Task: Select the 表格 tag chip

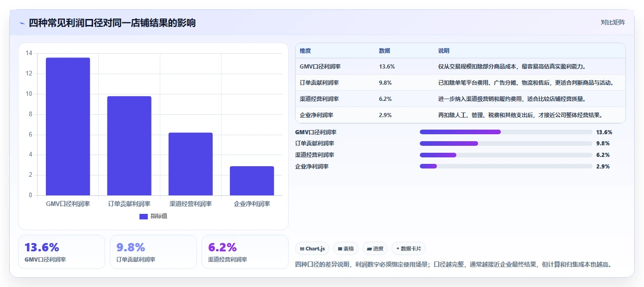Action: click(346, 249)
